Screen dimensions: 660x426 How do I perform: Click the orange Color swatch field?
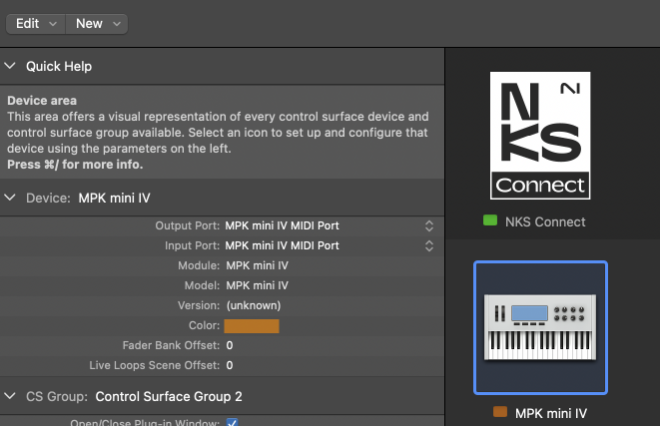[x=251, y=326]
